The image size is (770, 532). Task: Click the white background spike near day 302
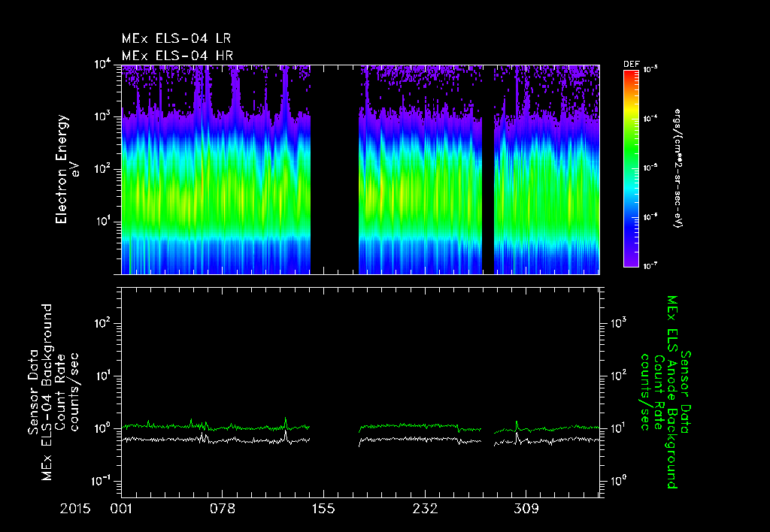pos(517,437)
